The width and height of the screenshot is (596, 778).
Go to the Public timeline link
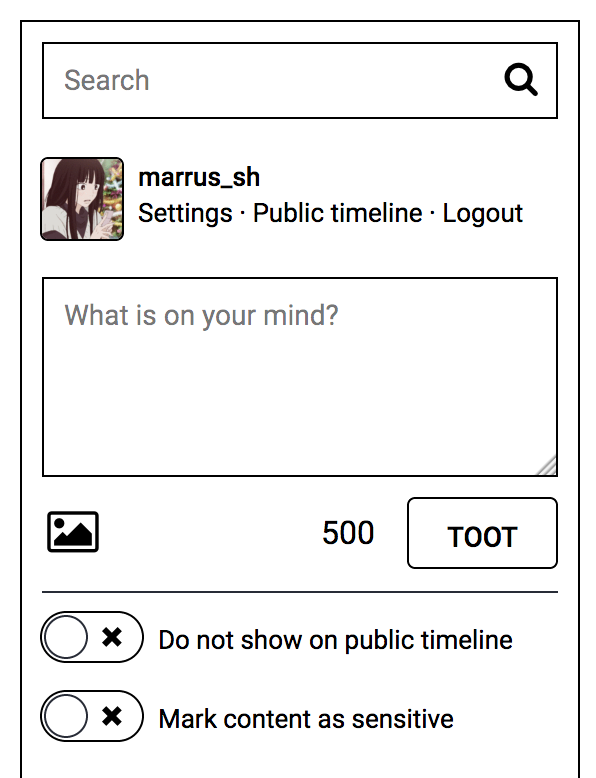337,213
